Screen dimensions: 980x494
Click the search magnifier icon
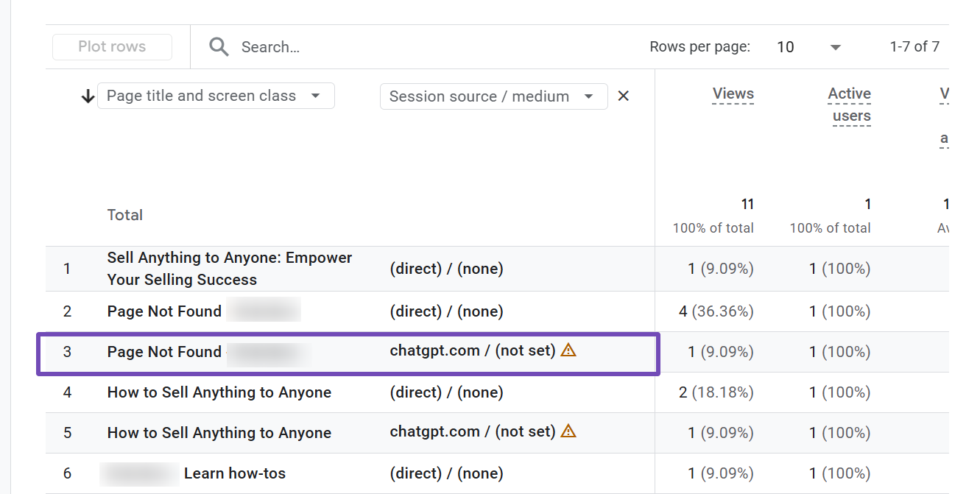219,47
